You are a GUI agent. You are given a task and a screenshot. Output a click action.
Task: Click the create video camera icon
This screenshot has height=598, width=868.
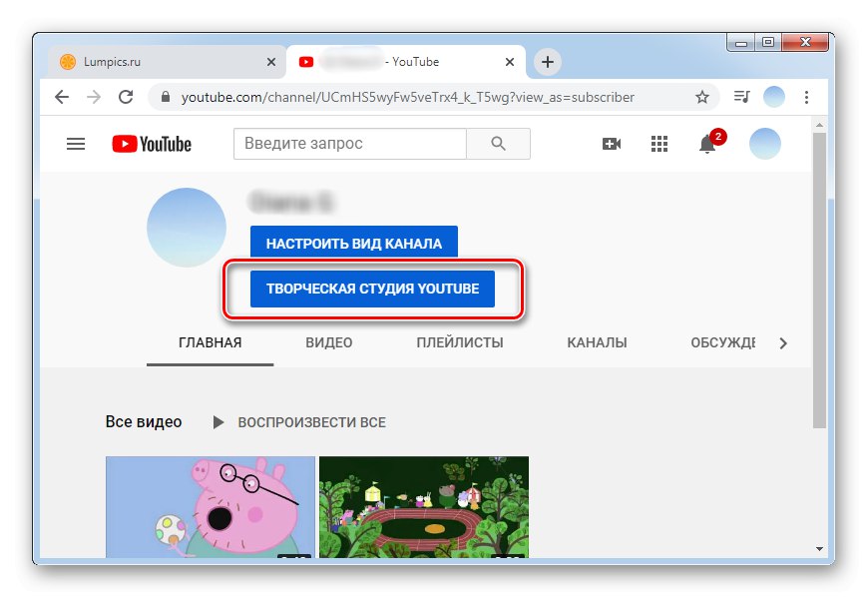coord(612,144)
